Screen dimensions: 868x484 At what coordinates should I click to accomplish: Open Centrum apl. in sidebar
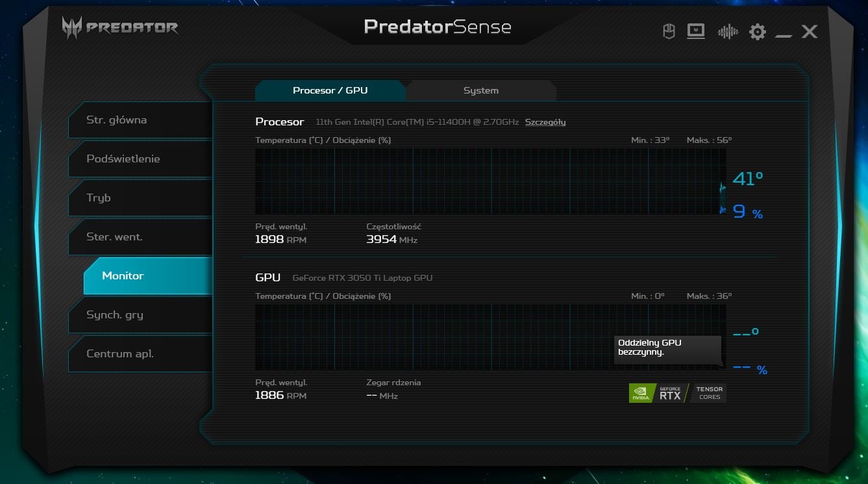[x=140, y=353]
